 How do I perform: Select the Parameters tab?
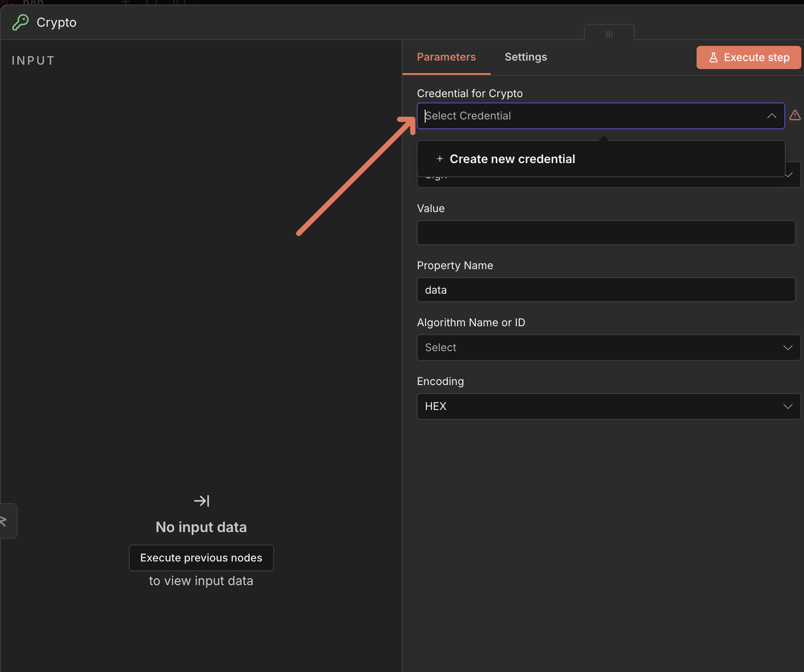[x=446, y=57]
